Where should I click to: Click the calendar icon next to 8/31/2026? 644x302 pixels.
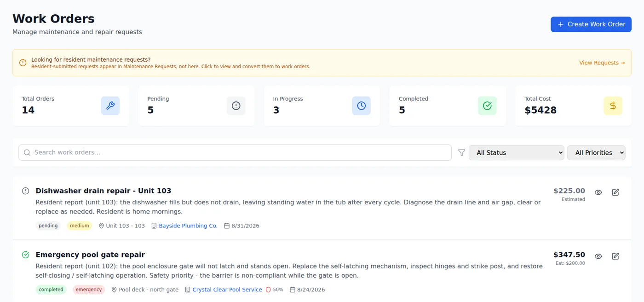coord(227,226)
